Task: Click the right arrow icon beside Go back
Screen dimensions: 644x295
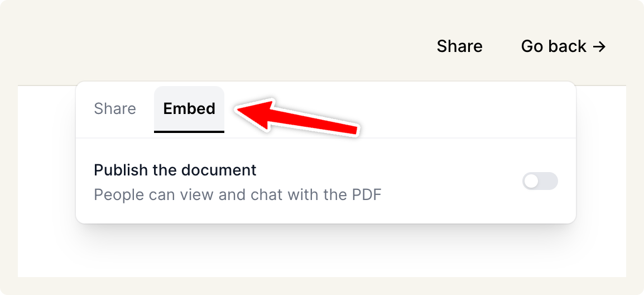Action: coord(599,46)
